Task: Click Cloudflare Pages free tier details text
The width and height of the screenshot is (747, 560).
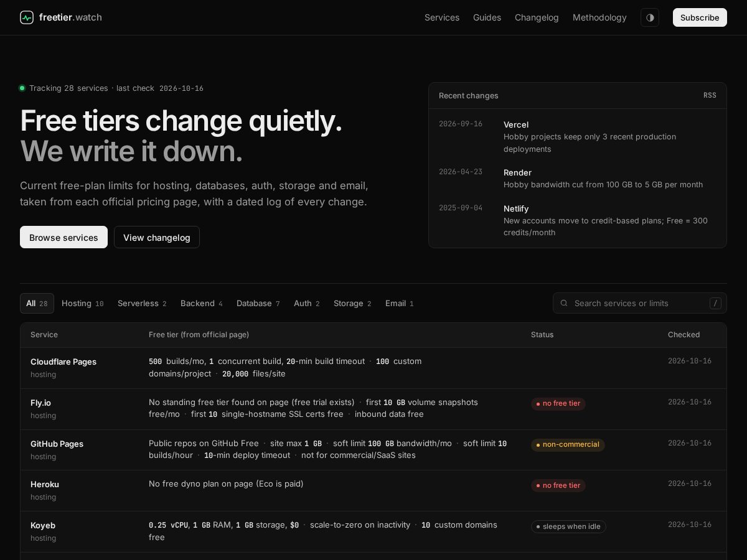Action: 285,367
